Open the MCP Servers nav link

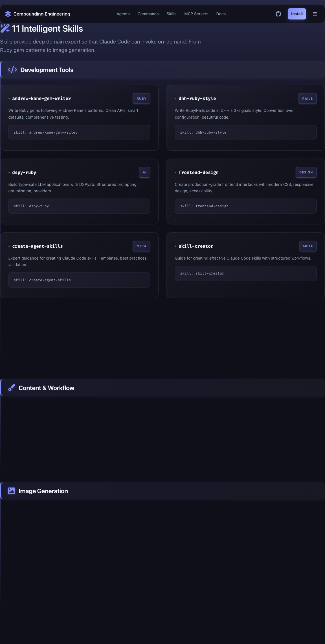pyautogui.click(x=196, y=14)
